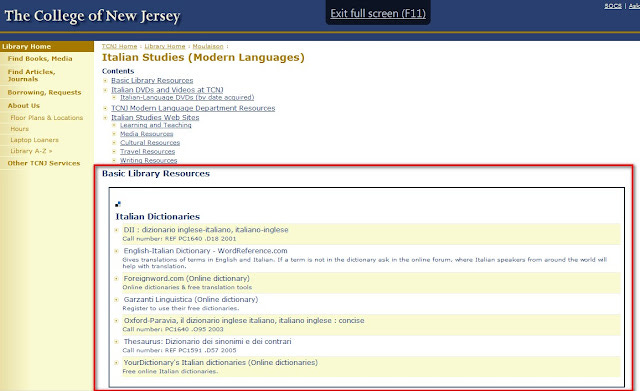Open Oxford-Paravia dizionario concise entry

(244, 321)
